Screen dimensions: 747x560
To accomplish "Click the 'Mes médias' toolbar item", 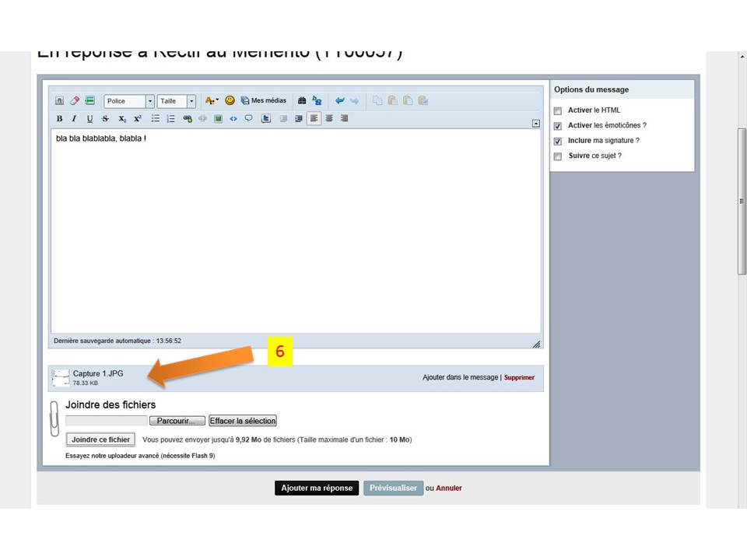I will [x=264, y=100].
